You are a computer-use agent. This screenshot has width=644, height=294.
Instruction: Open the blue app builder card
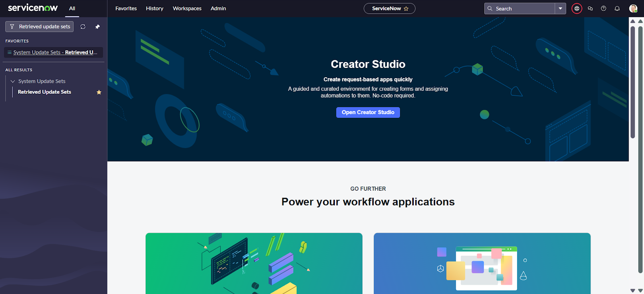[482, 263]
